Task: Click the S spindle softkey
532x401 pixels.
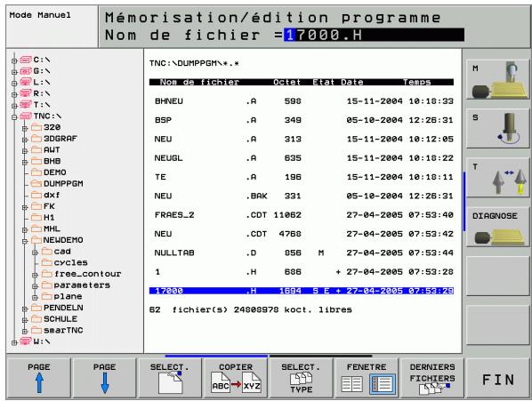Action: tap(497, 128)
